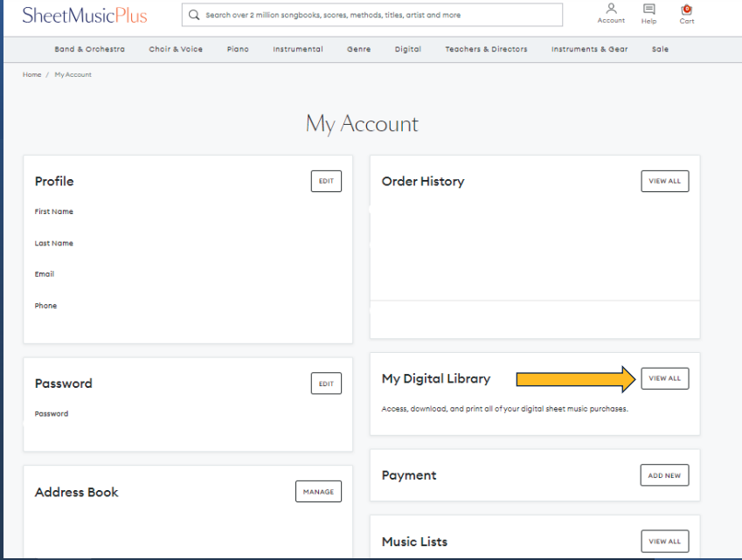The width and height of the screenshot is (742, 560).
Task: Manage the Address Book
Action: [x=318, y=492]
